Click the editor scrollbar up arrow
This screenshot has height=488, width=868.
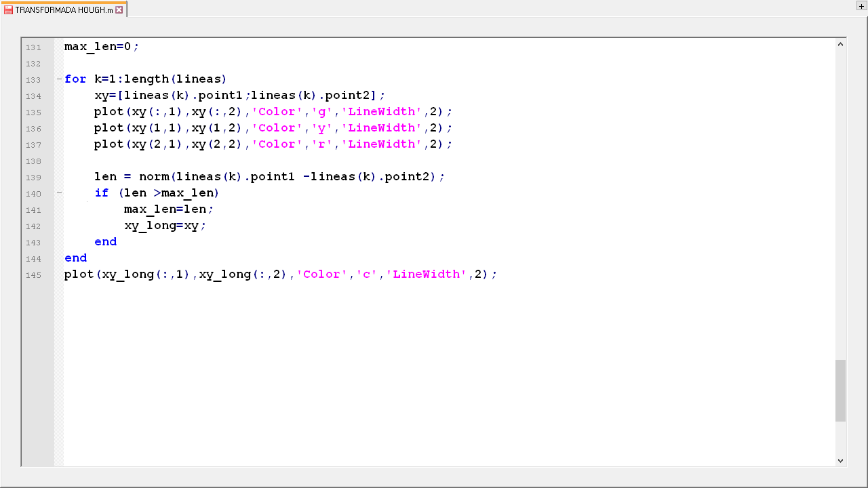tap(840, 45)
